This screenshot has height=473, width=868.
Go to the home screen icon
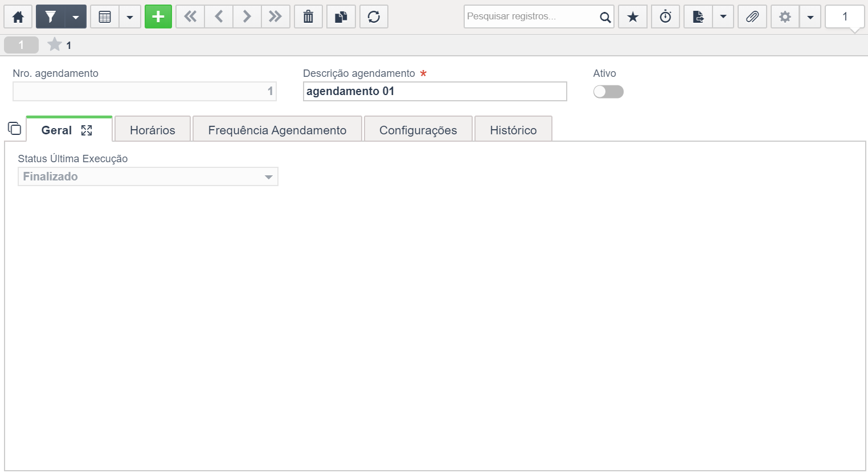coord(18,17)
